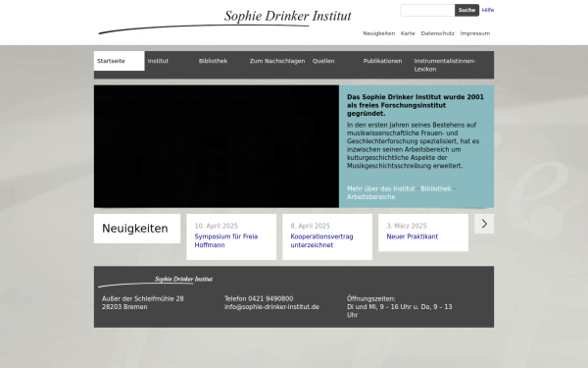Click the date 10. April 2025
588x368 pixels.
216,226
